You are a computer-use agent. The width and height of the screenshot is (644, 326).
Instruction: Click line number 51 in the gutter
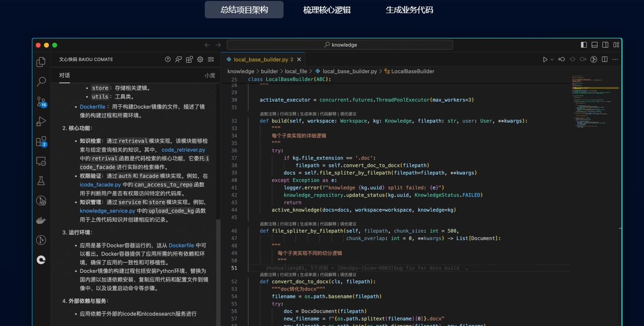point(234,268)
